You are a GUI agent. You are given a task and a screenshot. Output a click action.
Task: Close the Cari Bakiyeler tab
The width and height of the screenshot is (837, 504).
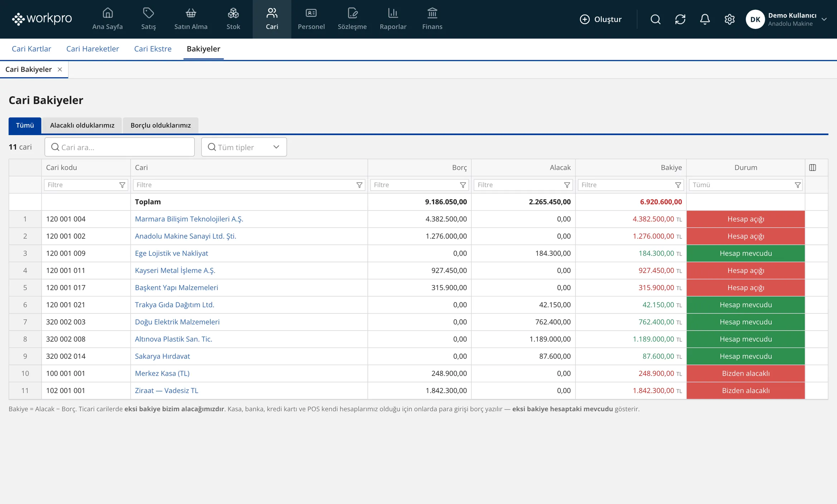click(x=60, y=69)
